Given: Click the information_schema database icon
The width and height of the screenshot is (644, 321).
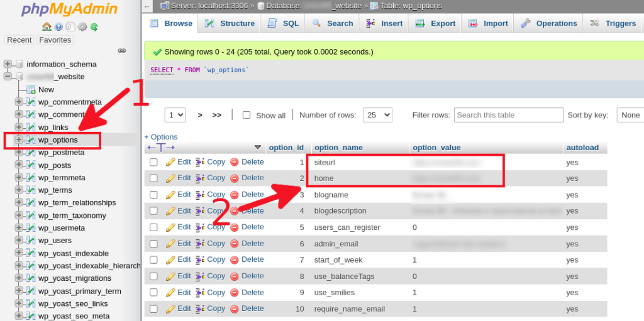Looking at the screenshot, I should 19,64.
